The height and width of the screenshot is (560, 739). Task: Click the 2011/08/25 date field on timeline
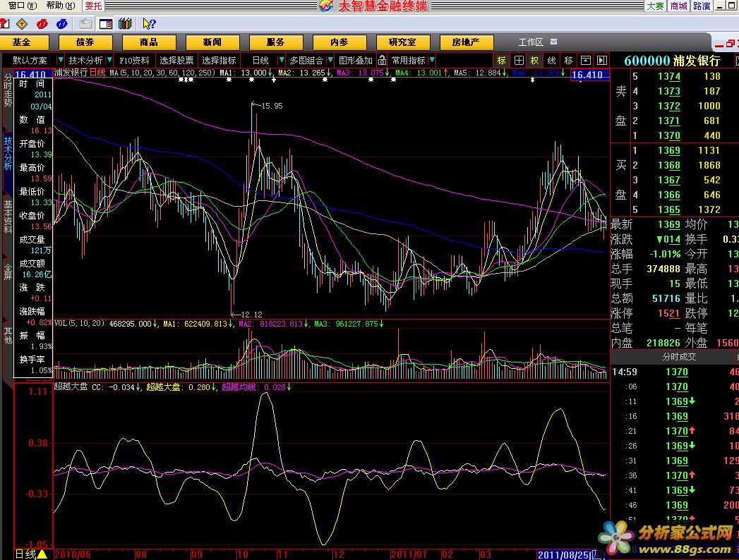(571, 555)
